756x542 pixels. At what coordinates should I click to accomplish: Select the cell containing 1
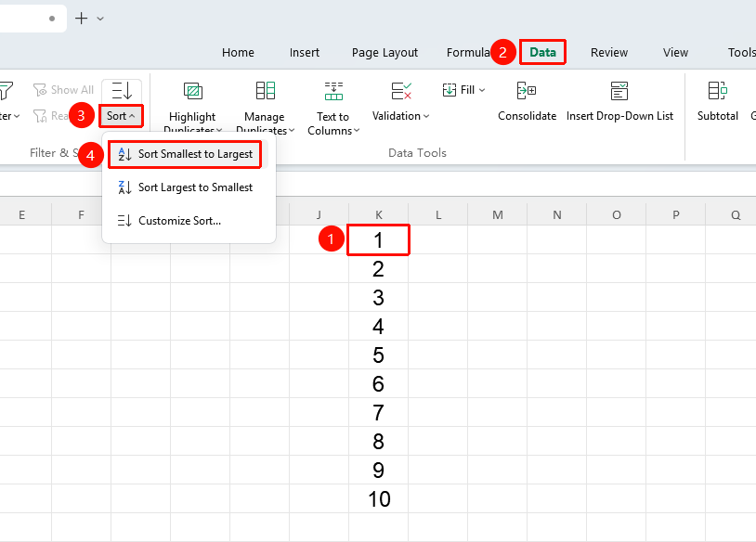(379, 240)
